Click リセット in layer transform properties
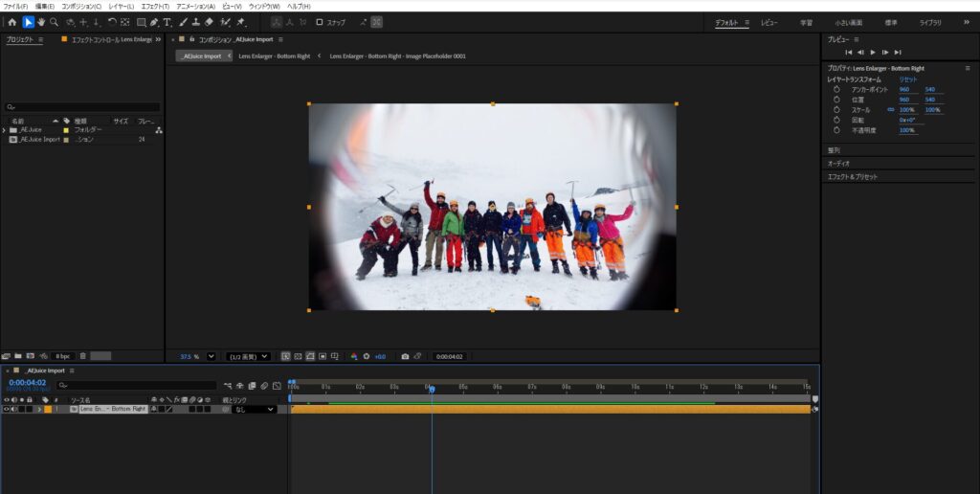Screen dimensions: 980x494 click(x=907, y=79)
